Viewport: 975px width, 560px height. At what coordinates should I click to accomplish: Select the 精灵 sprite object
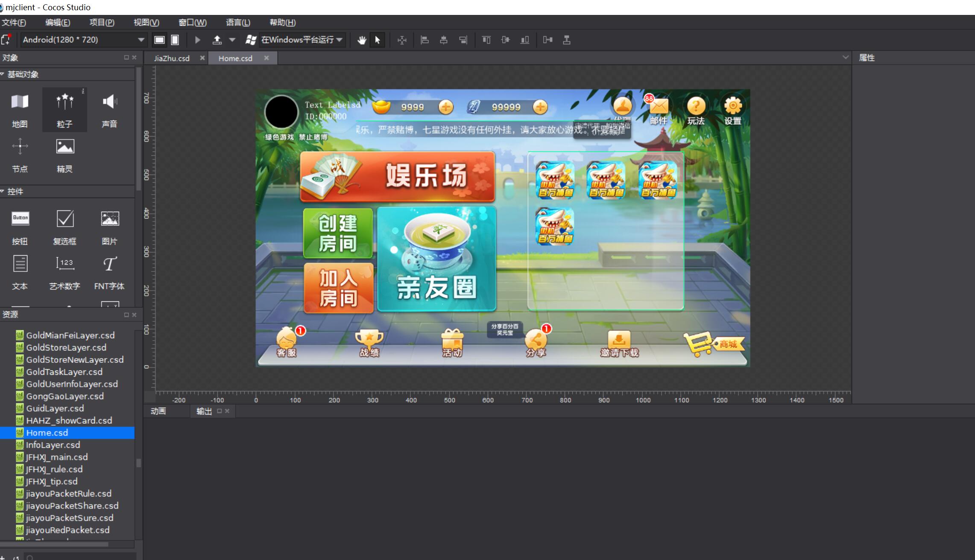tap(64, 155)
